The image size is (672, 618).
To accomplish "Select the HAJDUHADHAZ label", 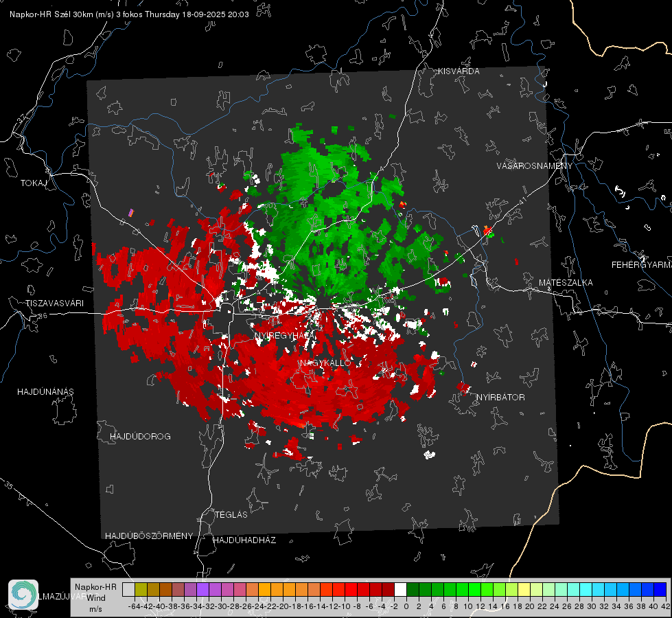I will (x=244, y=540).
